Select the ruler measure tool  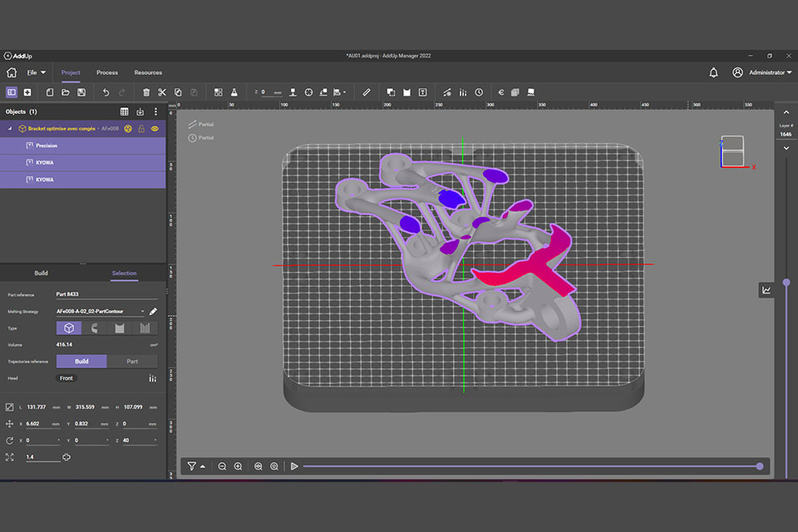[x=367, y=92]
